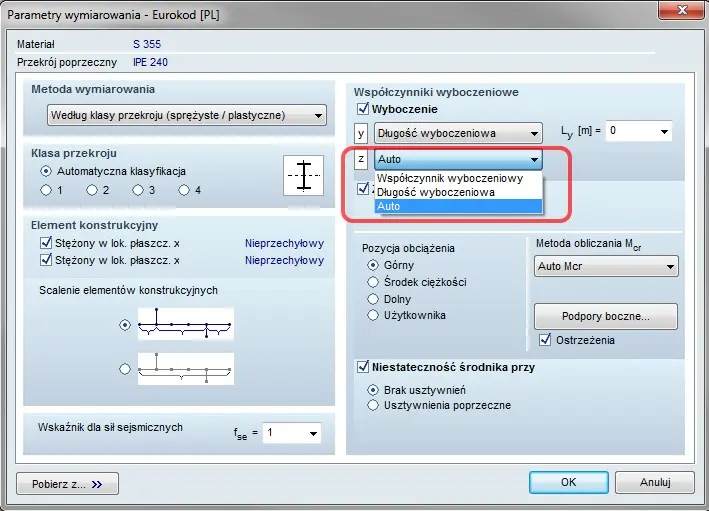Open Podpory boczne settings
Screen dimensions: 709x511
point(605,316)
